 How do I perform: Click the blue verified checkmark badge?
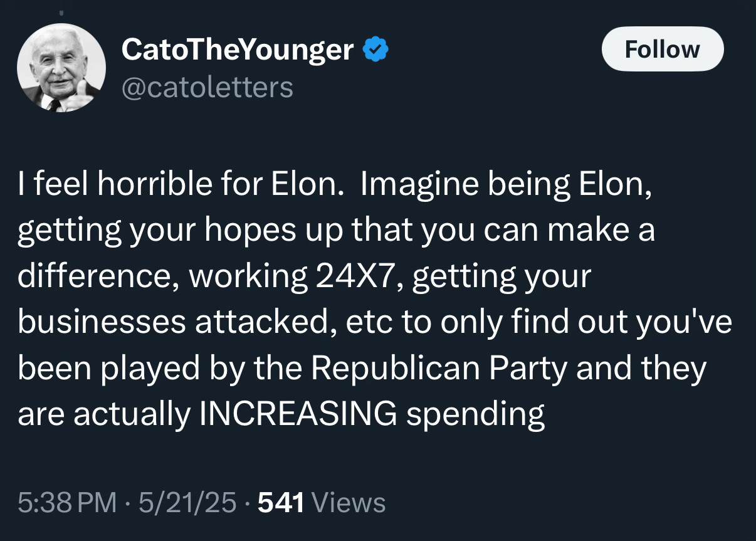(x=375, y=49)
